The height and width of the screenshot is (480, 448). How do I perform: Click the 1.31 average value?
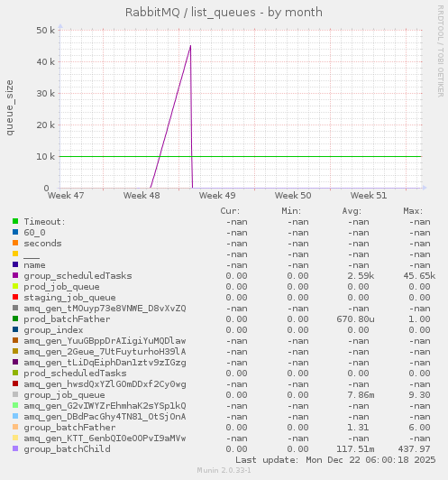click(358, 428)
